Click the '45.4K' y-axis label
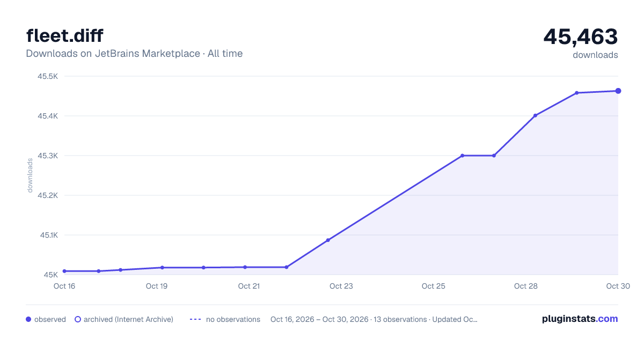Viewport: 644px width, 338px height. point(48,116)
